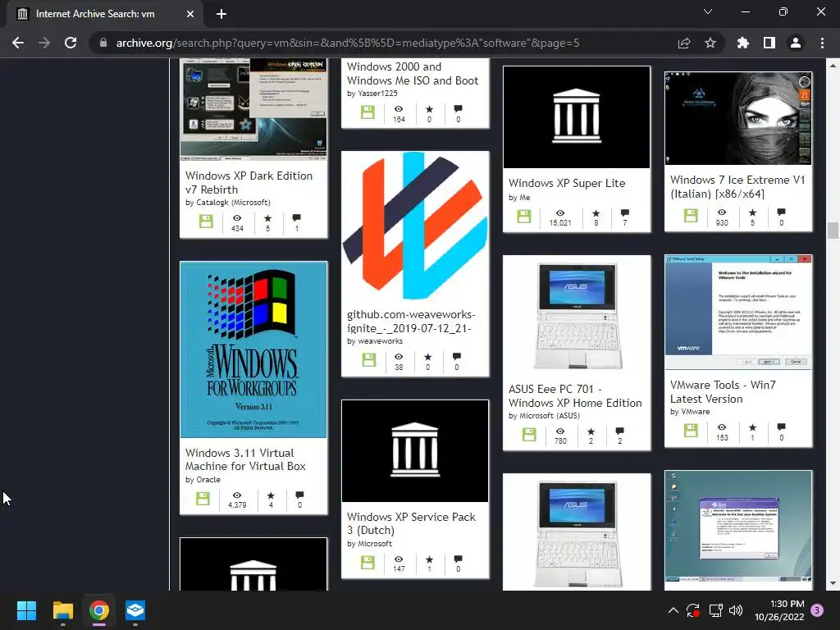The image size is (840, 630).
Task: Click the address bar URL
Action: pyautogui.click(x=348, y=43)
